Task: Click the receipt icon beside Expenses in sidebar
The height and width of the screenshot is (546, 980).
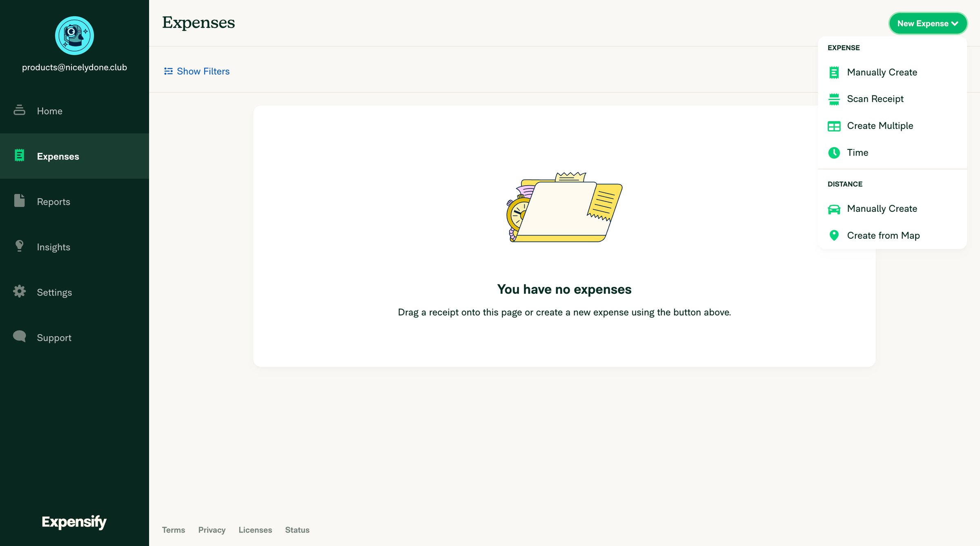Action: 19,155
